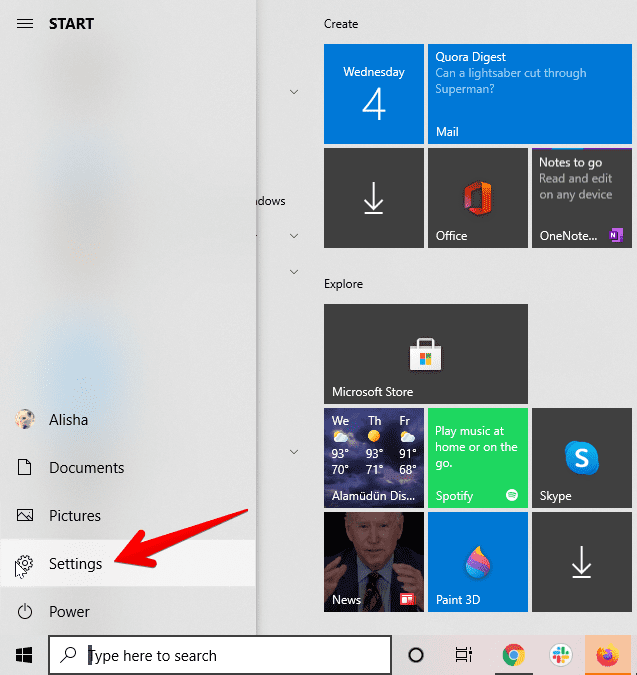Collapse the START hamburger menu
Image resolution: width=637 pixels, height=675 pixels.
[x=25, y=24]
